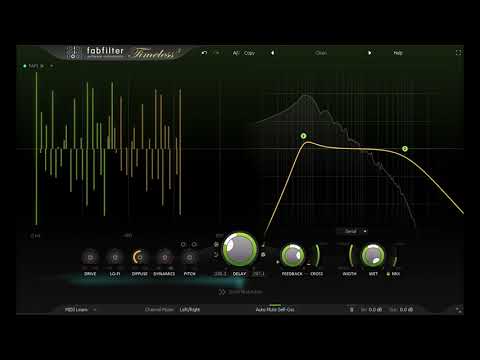Expand the Show Modulation section
Image resolution: width=480 pixels, height=360 pixels.
[240, 292]
